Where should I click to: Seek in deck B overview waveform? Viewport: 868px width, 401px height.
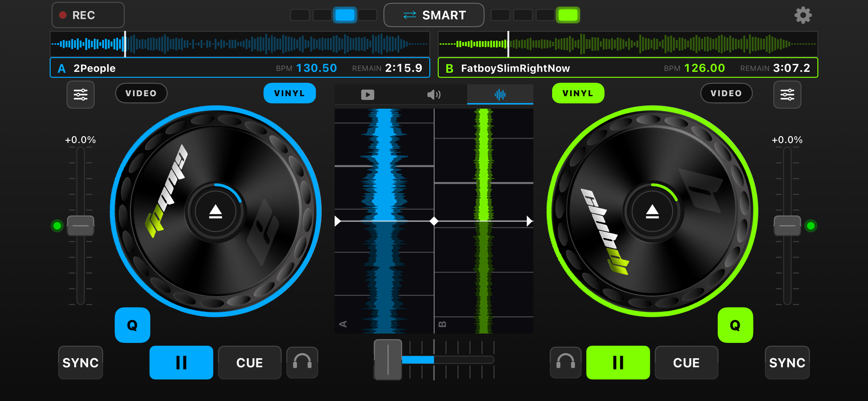point(628,44)
